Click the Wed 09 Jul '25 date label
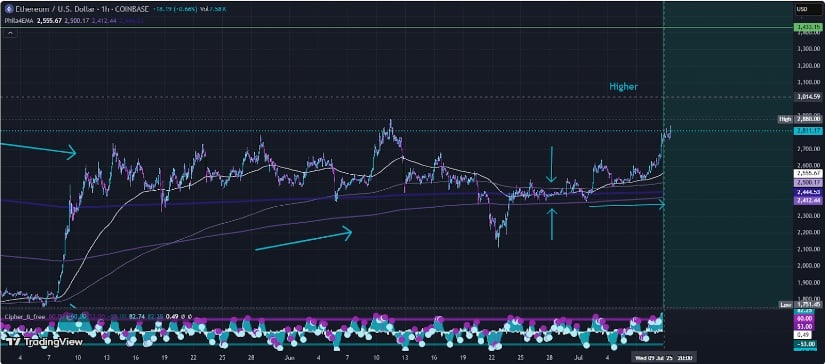Image resolution: width=825 pixels, height=364 pixels. [665, 358]
